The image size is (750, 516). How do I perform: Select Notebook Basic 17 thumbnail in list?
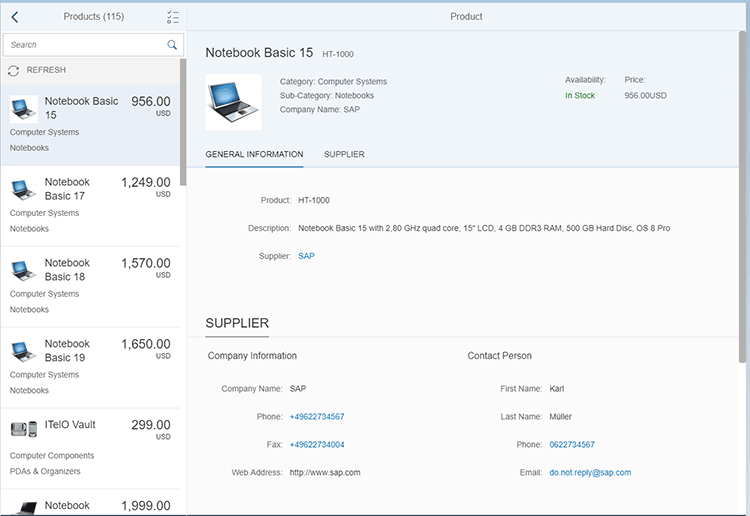tap(23, 189)
